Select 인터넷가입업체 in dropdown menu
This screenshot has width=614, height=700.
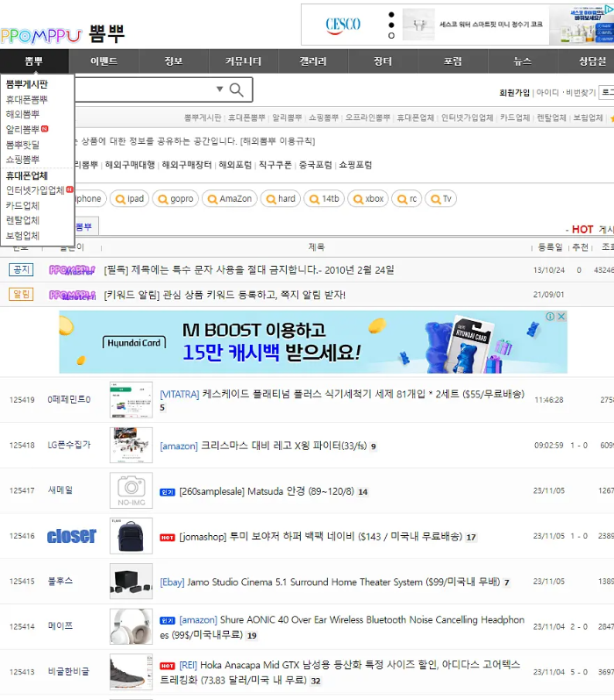[35, 190]
